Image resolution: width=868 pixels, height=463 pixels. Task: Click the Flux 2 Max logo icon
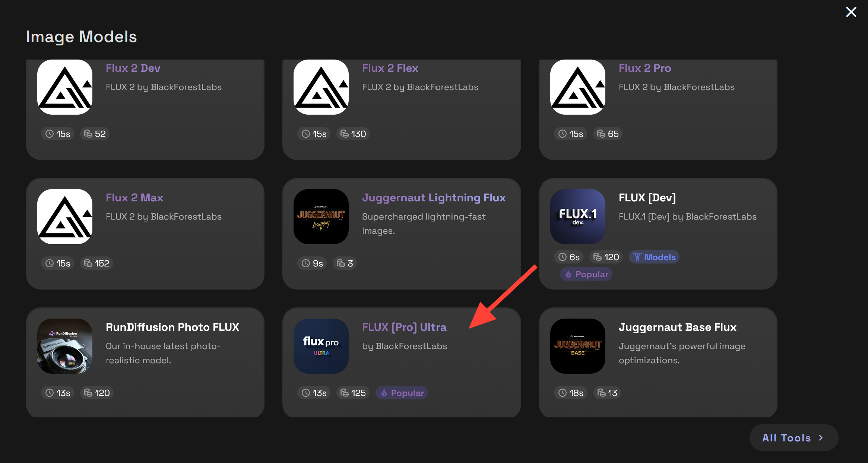(65, 217)
